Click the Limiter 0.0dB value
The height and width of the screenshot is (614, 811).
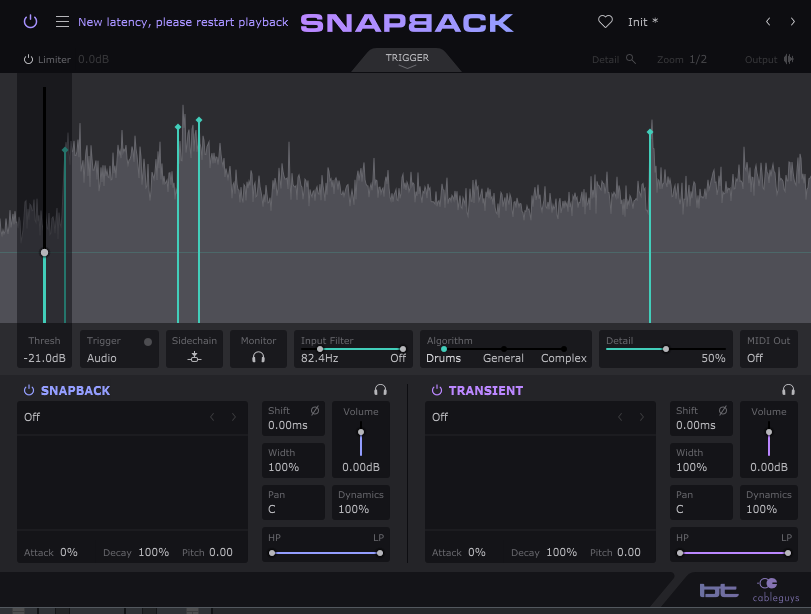(94, 59)
